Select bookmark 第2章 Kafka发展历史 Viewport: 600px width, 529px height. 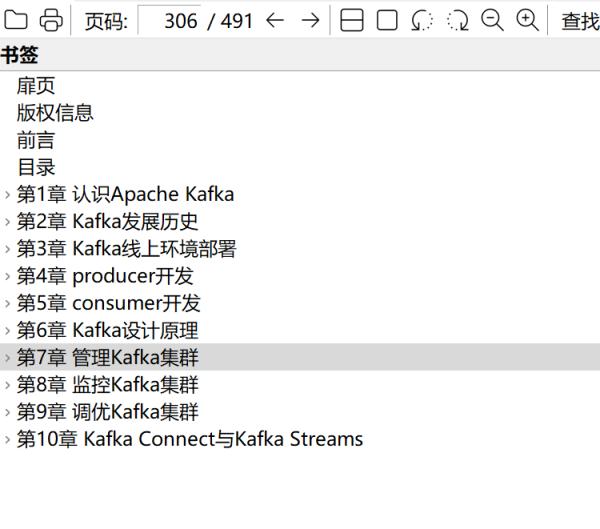coord(108,222)
